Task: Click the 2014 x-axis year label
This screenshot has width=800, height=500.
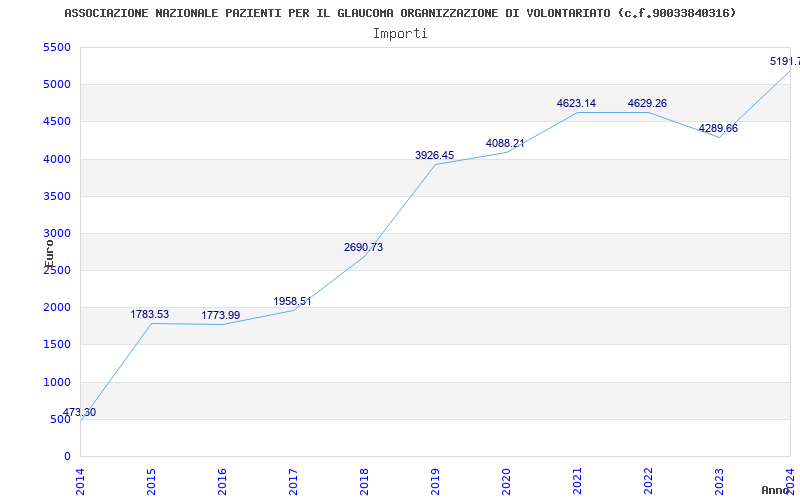Action: click(x=81, y=482)
